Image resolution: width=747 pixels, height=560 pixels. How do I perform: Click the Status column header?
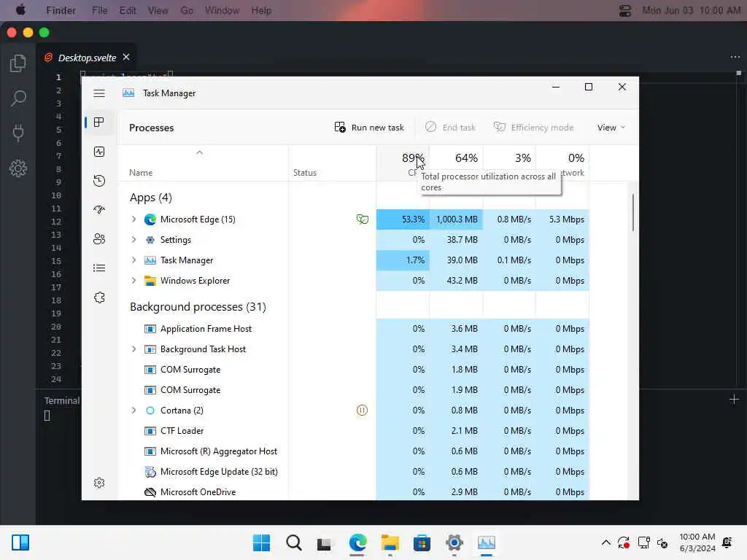click(x=305, y=172)
